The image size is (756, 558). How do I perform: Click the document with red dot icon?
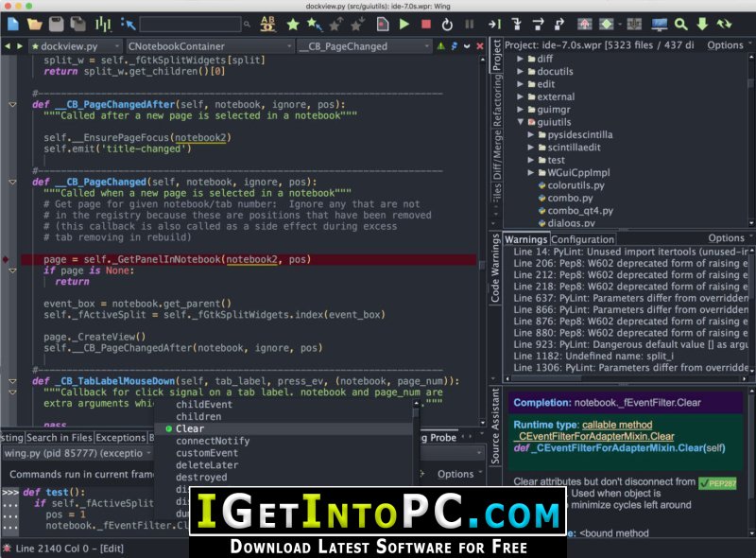pyautogui.click(x=383, y=24)
